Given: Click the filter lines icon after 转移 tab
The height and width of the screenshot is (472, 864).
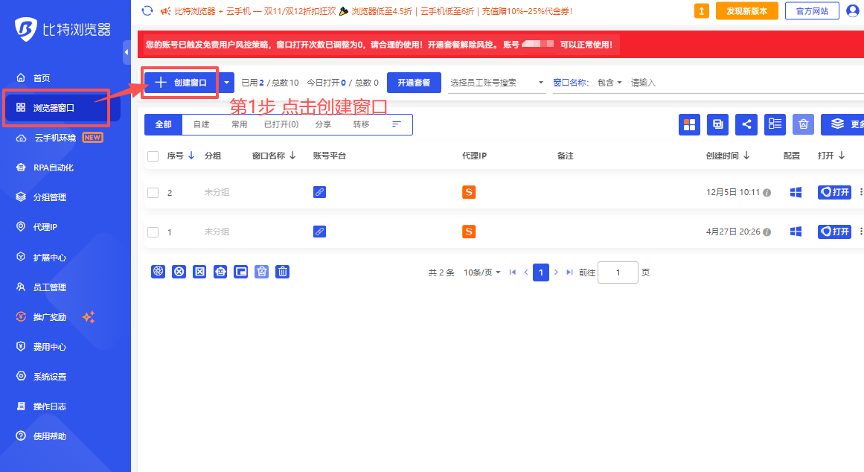Looking at the screenshot, I should [x=397, y=124].
